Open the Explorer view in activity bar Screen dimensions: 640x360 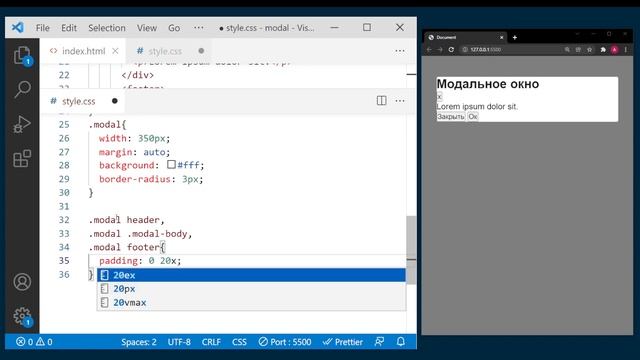tap(22, 55)
